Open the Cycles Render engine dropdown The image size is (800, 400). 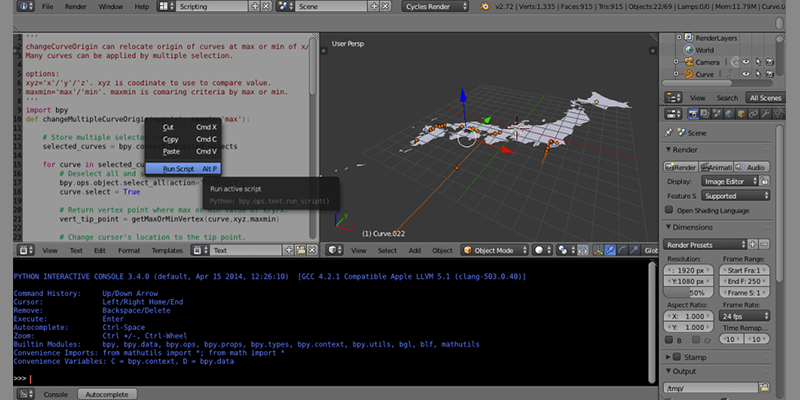click(x=435, y=7)
